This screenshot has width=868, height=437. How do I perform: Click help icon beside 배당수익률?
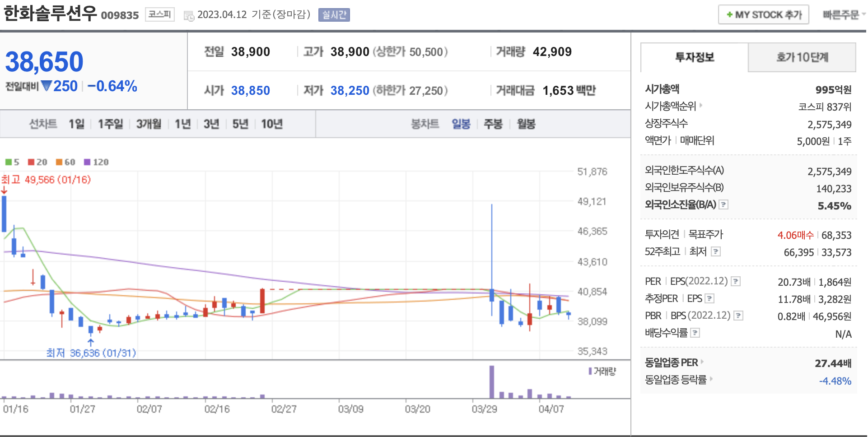click(695, 333)
